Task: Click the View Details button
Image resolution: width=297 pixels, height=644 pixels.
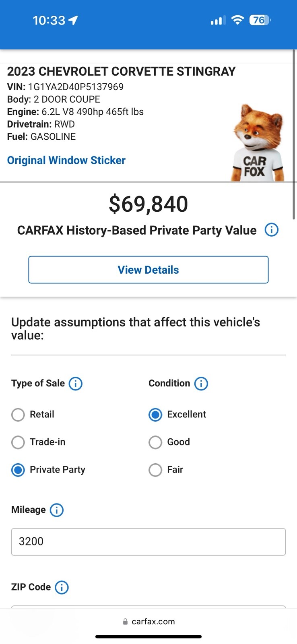Action: [x=148, y=270]
